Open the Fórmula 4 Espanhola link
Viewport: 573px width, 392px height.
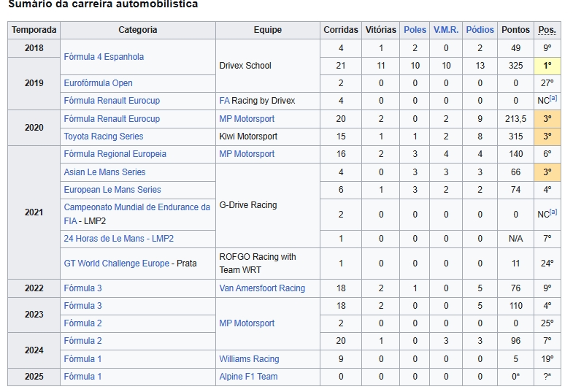pos(104,57)
